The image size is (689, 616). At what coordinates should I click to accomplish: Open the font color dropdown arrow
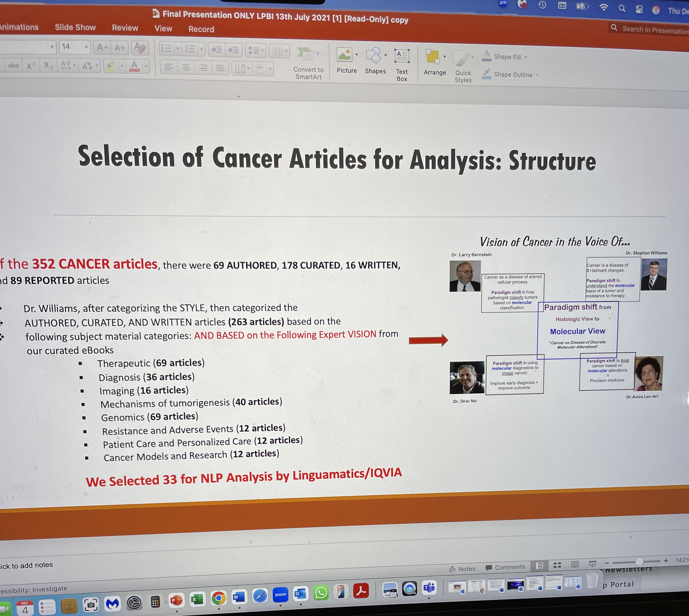tap(146, 66)
